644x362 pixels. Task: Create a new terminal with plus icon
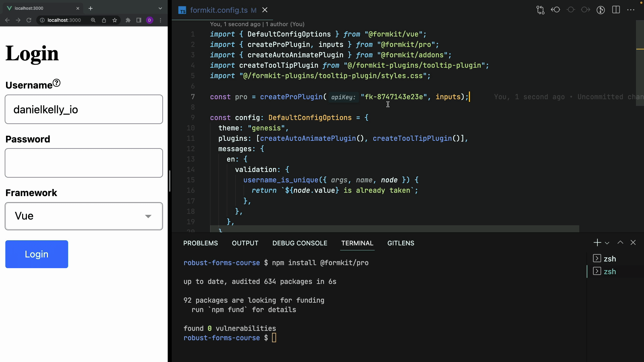[x=597, y=243]
